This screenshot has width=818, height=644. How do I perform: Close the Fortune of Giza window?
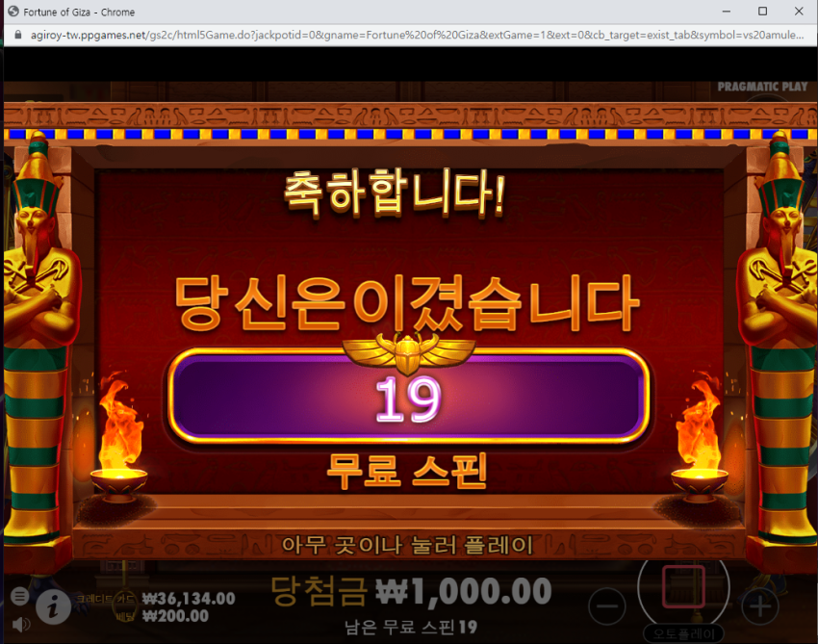pos(799,11)
